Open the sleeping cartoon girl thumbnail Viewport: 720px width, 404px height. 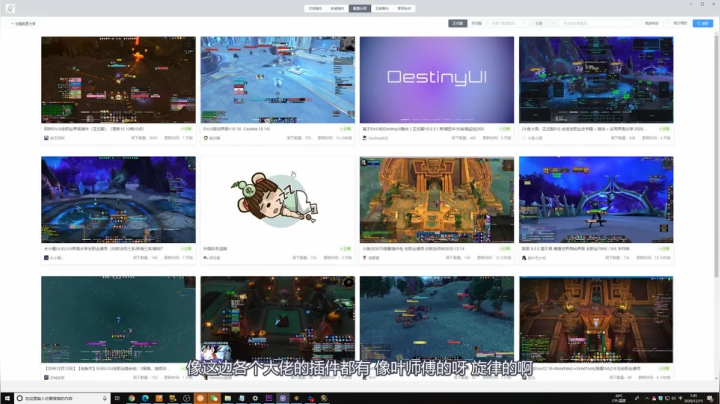277,200
